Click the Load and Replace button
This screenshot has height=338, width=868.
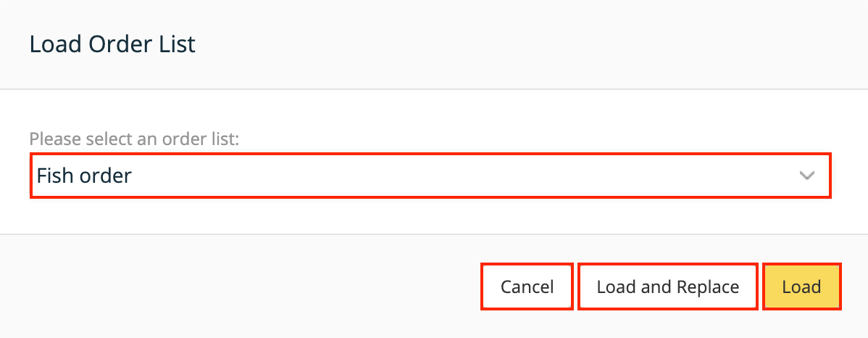[x=667, y=287]
